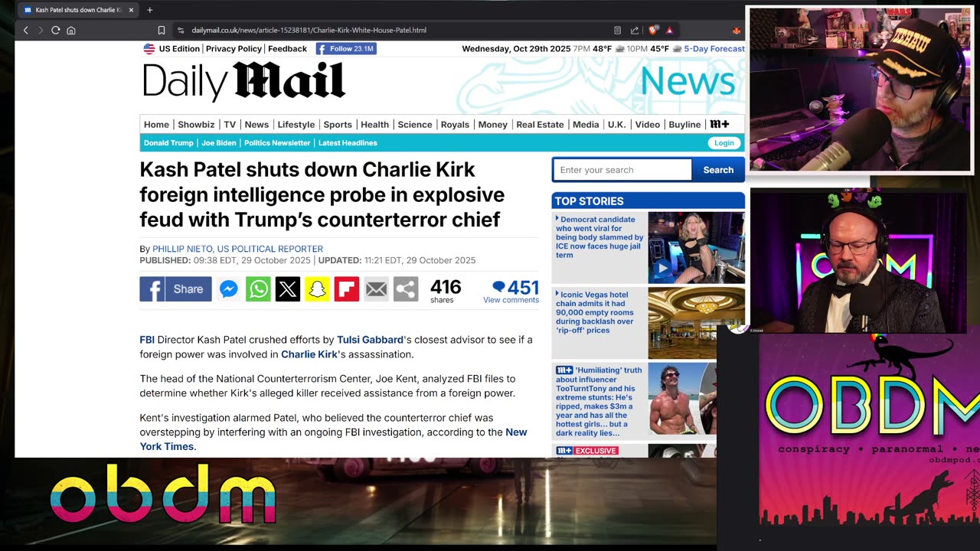Viewport: 980px width, 551px height.
Task: Open the Showbiz section
Action: tap(196, 125)
